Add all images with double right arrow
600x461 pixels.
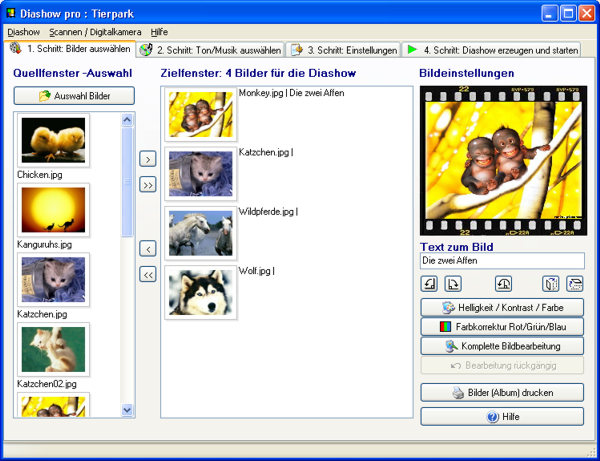point(148,184)
